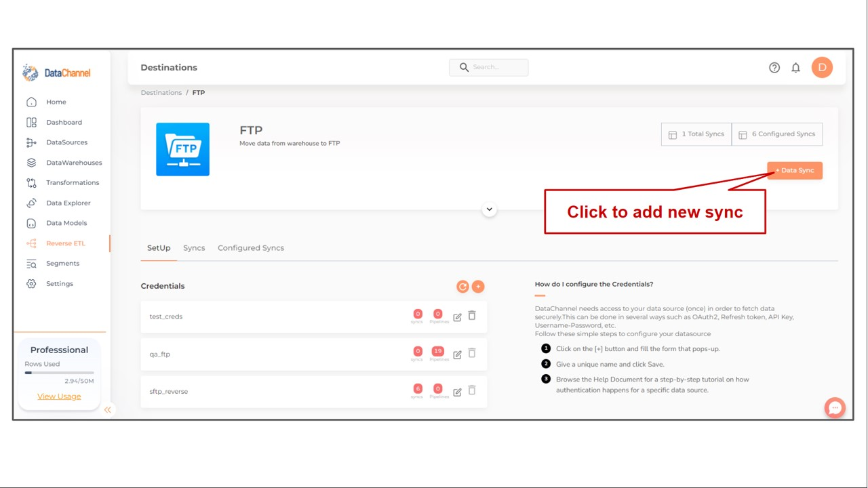Open the user avatar D menu
Viewport: 868px width, 488px height.
point(822,67)
